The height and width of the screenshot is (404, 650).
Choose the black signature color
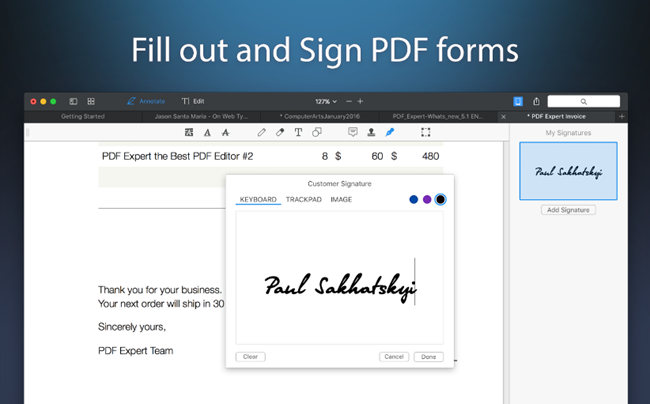[x=441, y=199]
